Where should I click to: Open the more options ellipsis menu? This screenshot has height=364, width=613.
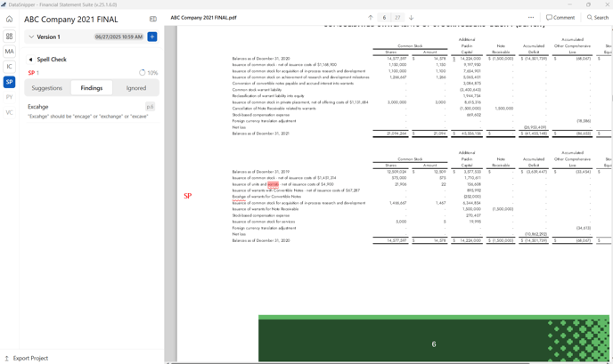(530, 18)
